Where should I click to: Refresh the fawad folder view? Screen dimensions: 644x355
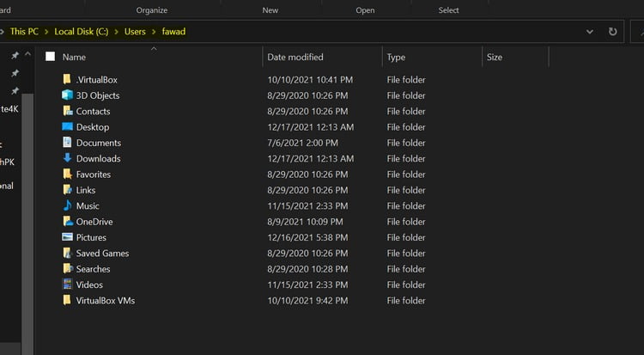[612, 32]
